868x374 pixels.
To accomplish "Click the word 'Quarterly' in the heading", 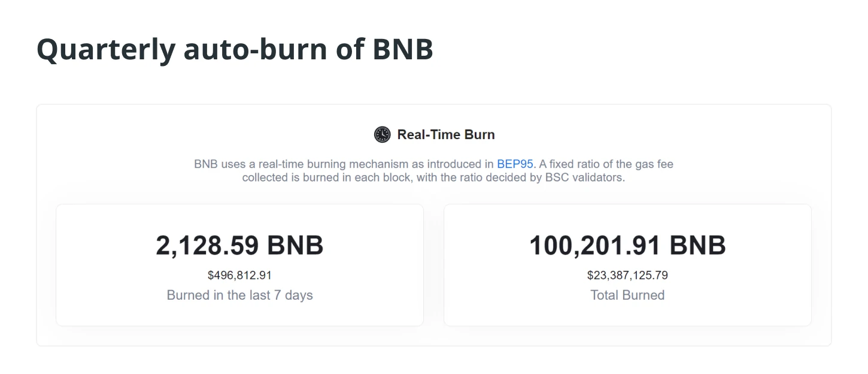I will point(106,49).
